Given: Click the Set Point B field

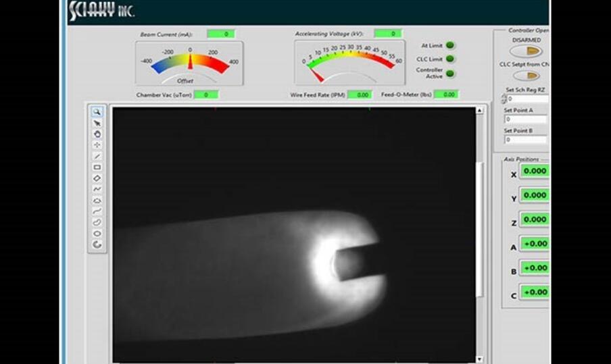Looking at the screenshot, I should (x=526, y=140).
